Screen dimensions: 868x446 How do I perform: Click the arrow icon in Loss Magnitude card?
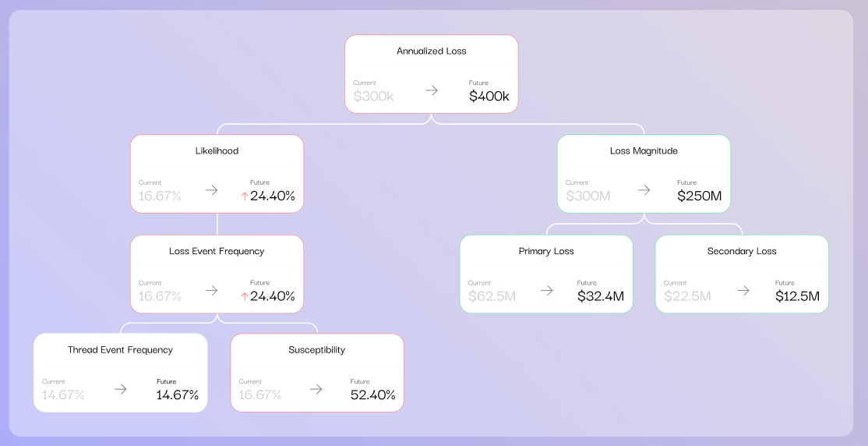(x=644, y=190)
